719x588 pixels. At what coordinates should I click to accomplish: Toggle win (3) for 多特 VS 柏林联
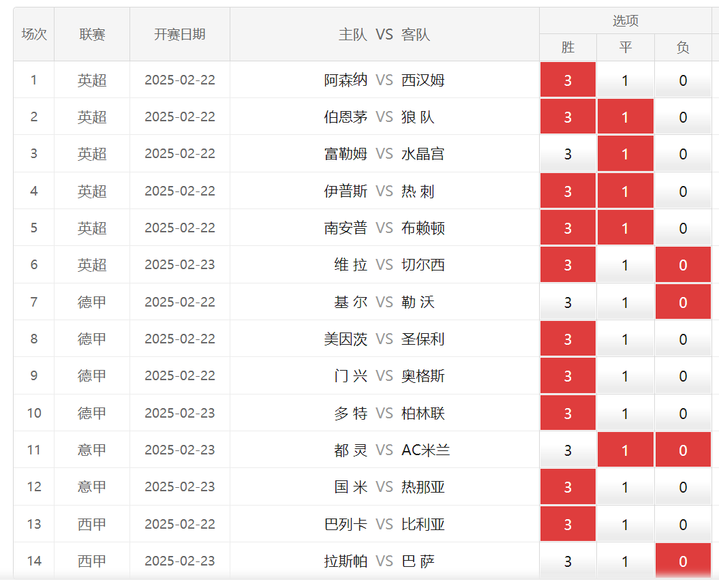(x=568, y=413)
